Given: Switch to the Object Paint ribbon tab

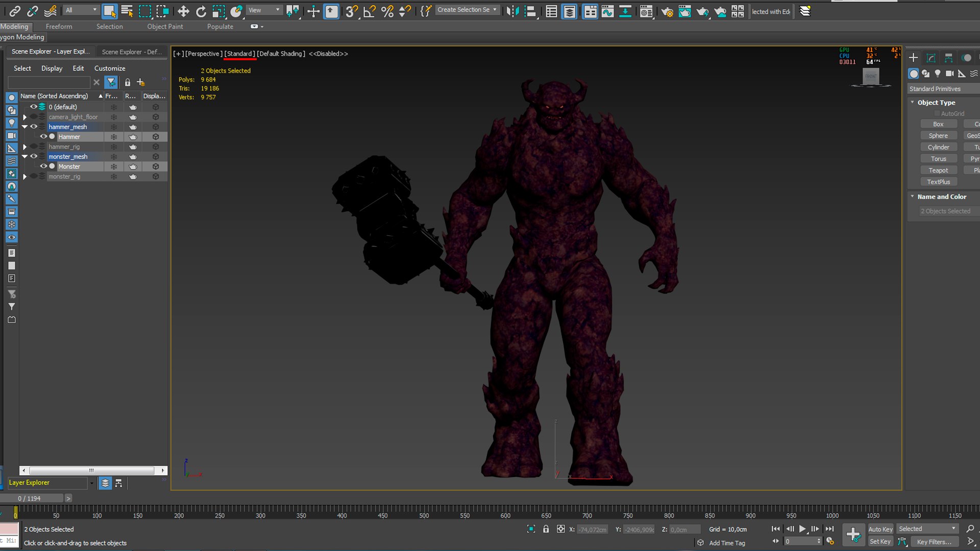Looking at the screenshot, I should pos(165,27).
